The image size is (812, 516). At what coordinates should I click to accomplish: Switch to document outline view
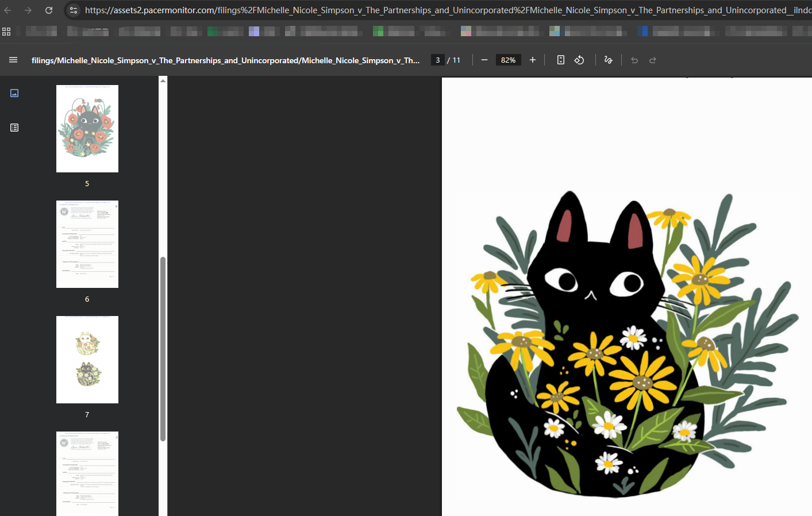(x=14, y=128)
